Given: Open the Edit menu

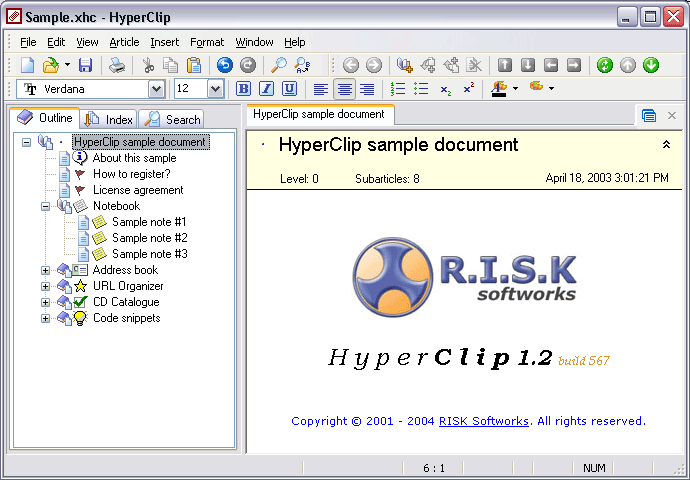Looking at the screenshot, I should coord(56,42).
